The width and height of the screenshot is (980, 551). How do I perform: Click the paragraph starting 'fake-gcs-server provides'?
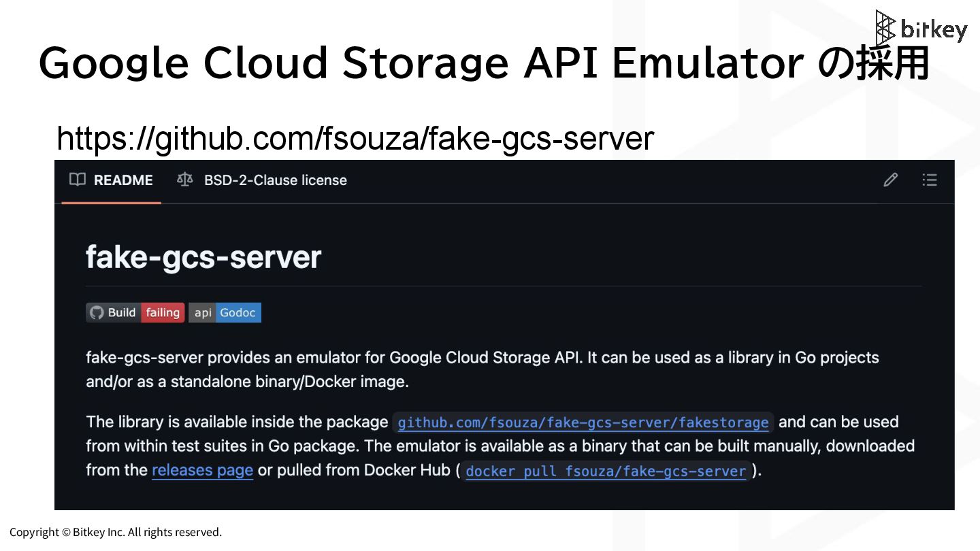pyautogui.click(x=482, y=369)
